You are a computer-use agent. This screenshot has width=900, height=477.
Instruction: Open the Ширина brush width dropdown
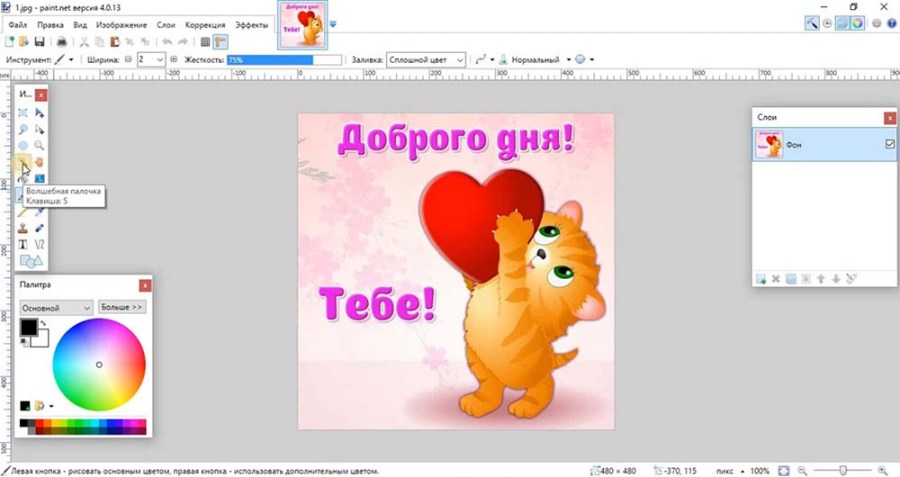pyautogui.click(x=160, y=60)
